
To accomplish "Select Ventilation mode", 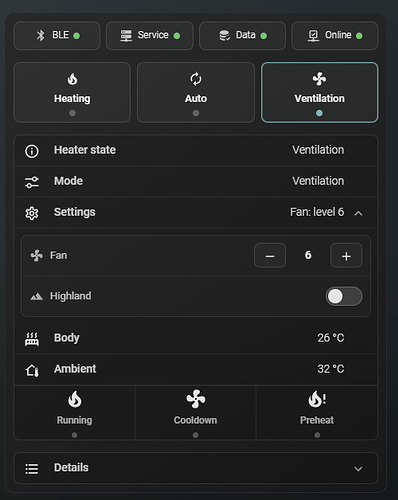I will (319, 92).
